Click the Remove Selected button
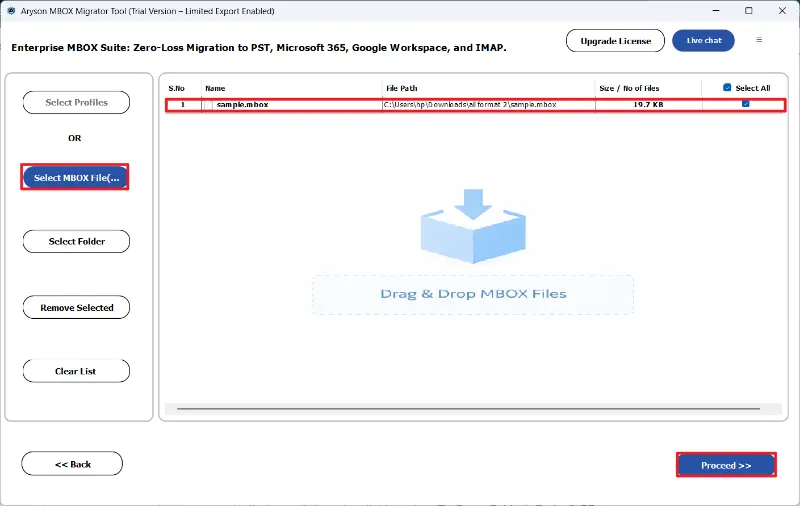 pos(76,308)
